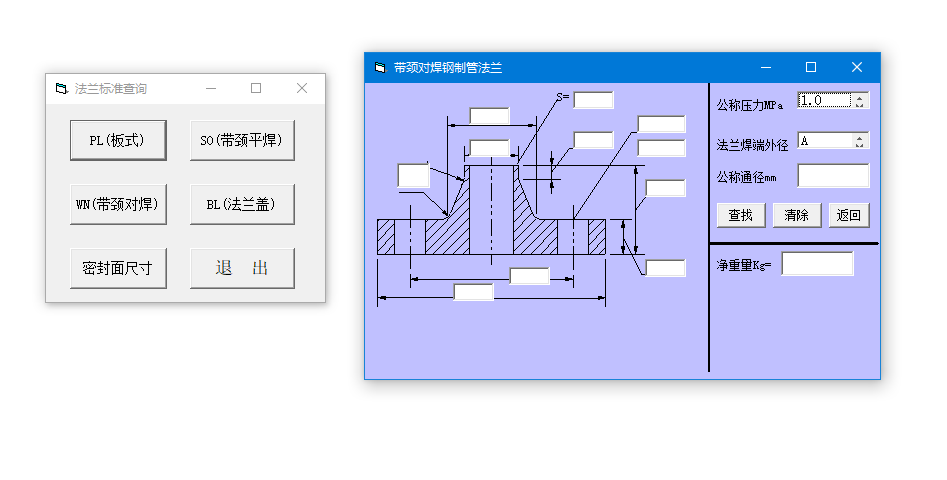Focus the 公称压力MPa value box showing 1.0
The width and height of the screenshot is (947, 480).
tap(824, 100)
